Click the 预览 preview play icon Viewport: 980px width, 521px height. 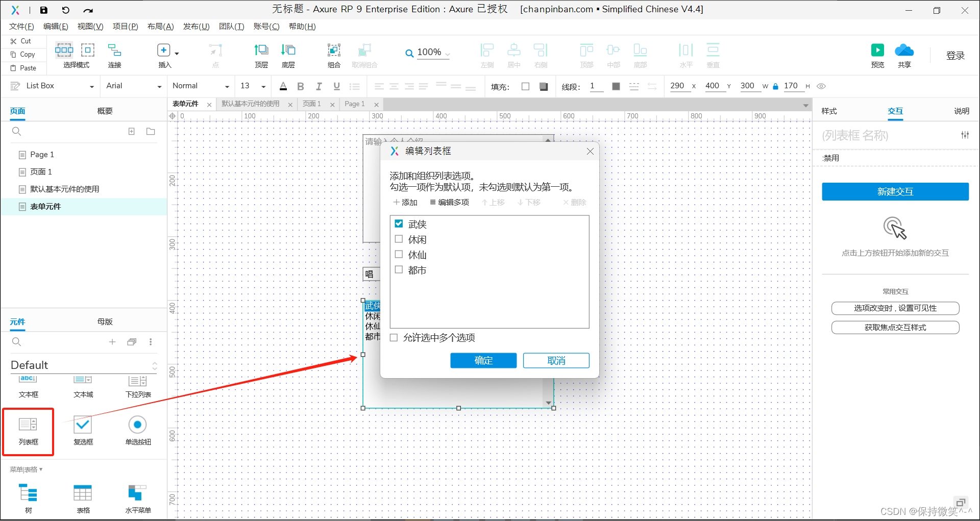click(877, 50)
